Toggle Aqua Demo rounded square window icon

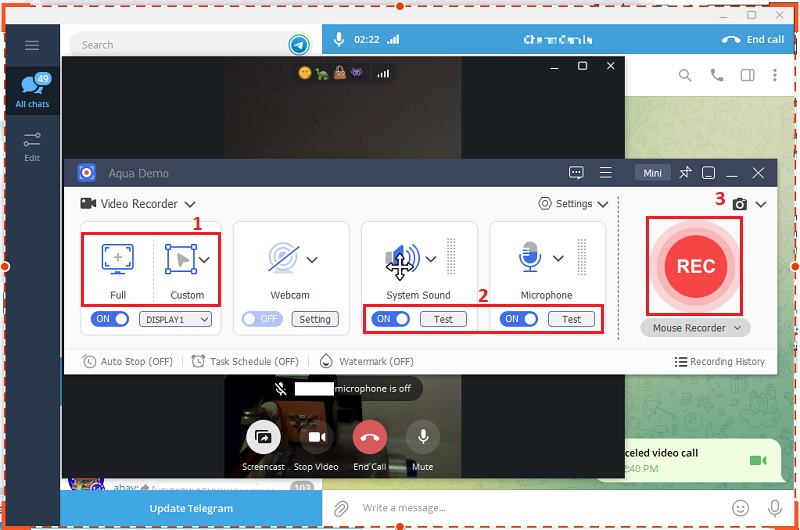[708, 173]
